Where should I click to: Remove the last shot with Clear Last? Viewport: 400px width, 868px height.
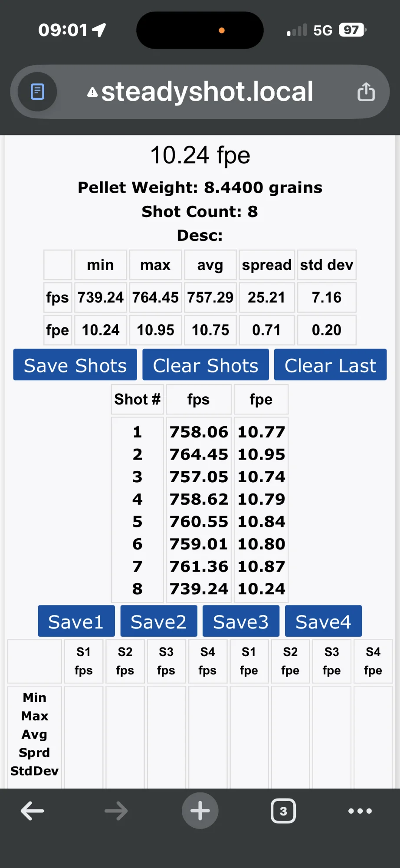pyautogui.click(x=330, y=365)
